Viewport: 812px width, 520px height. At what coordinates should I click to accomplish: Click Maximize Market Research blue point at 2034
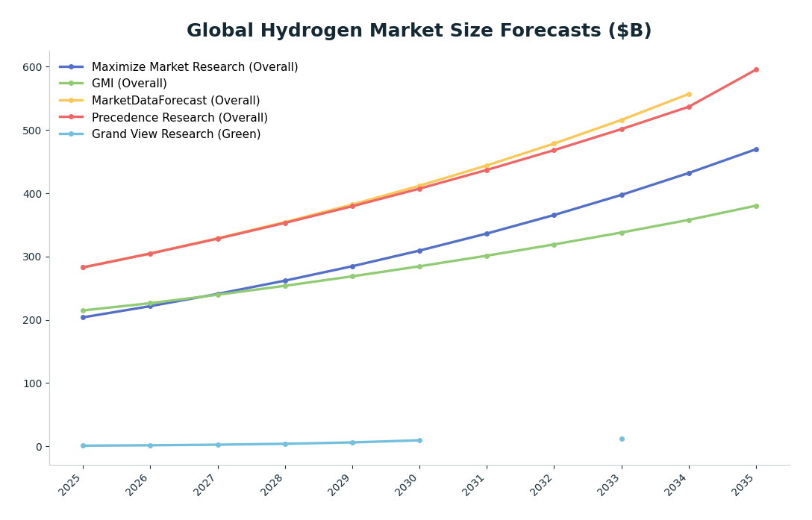pyautogui.click(x=689, y=173)
